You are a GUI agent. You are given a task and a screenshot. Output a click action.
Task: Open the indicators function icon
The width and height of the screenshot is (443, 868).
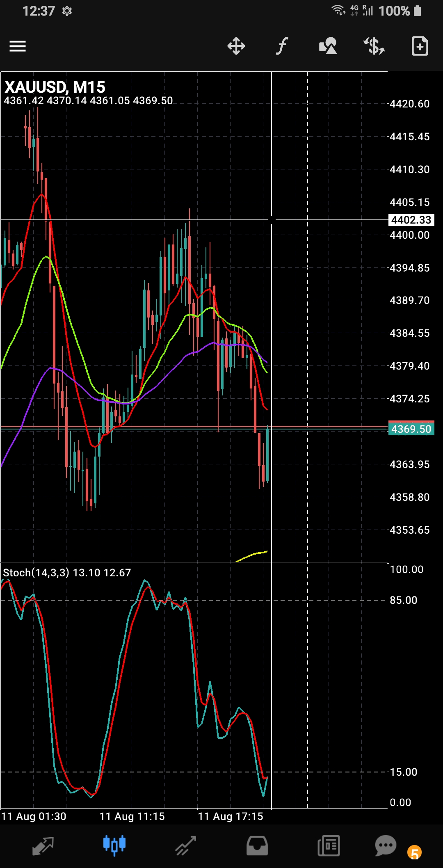(282, 46)
